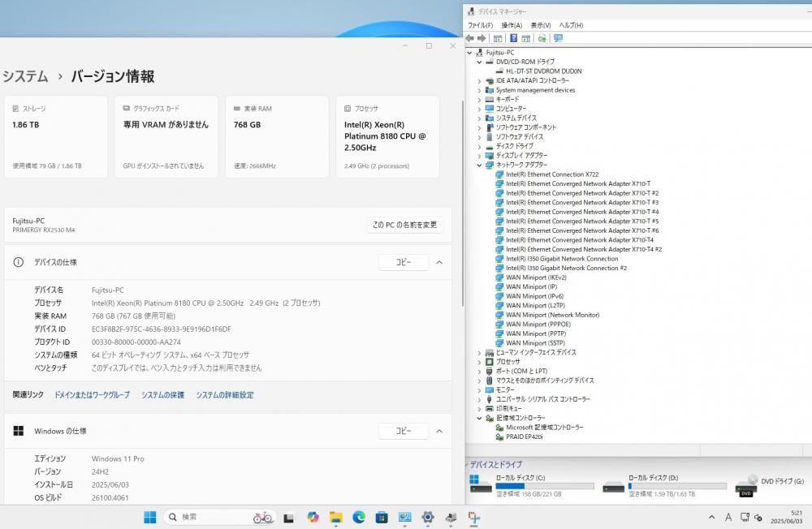Collapse the Fujitsu-PC root node
This screenshot has width=812, height=529.
coord(469,53)
